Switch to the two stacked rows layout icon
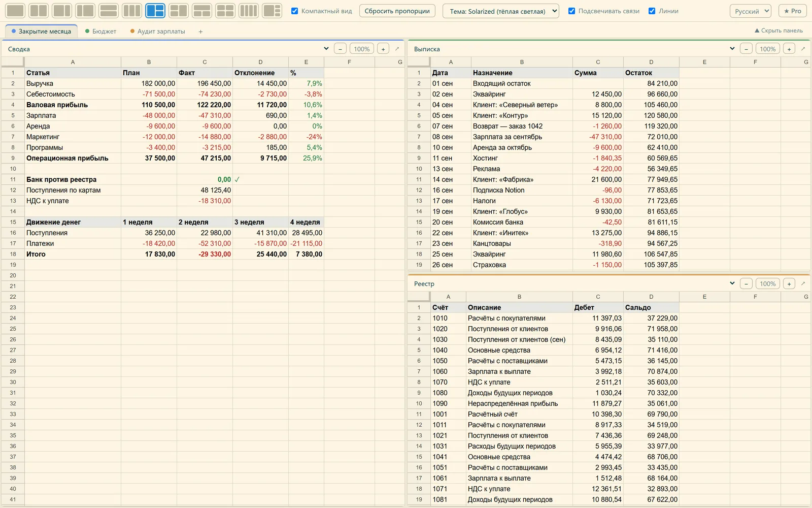Viewport: 812px width, 508px height. point(109,11)
